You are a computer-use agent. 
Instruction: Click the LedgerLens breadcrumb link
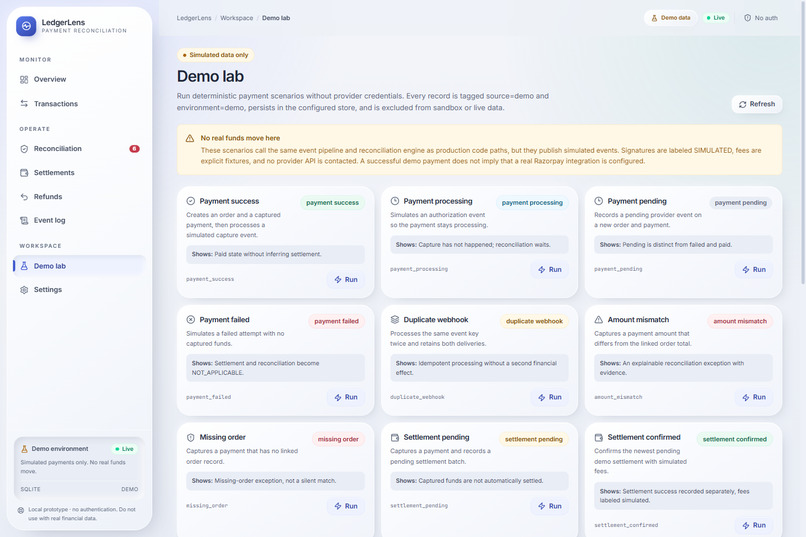194,18
